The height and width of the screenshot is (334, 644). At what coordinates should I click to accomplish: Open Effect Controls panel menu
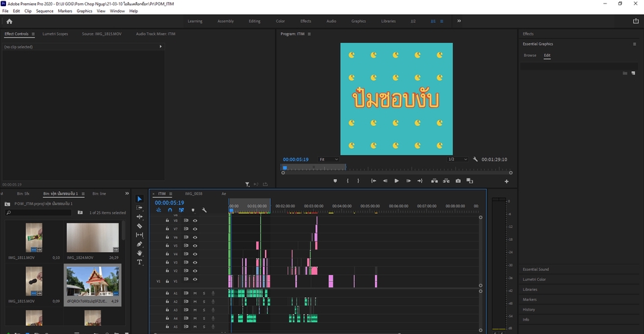pyautogui.click(x=34, y=34)
